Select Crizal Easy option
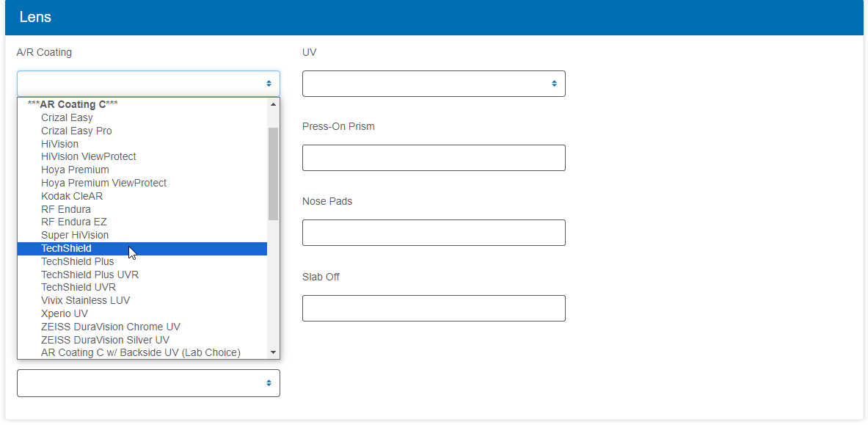 click(142, 117)
